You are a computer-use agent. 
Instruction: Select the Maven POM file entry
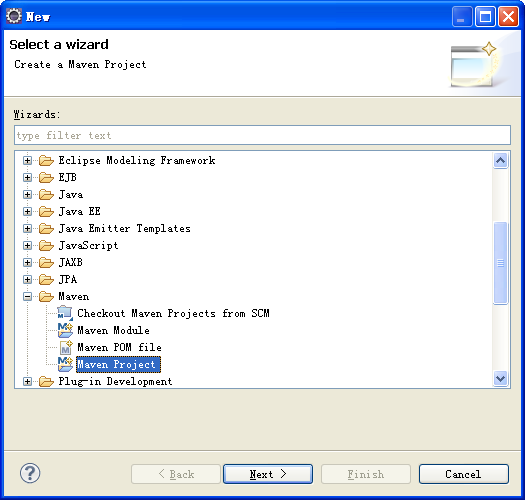point(120,348)
